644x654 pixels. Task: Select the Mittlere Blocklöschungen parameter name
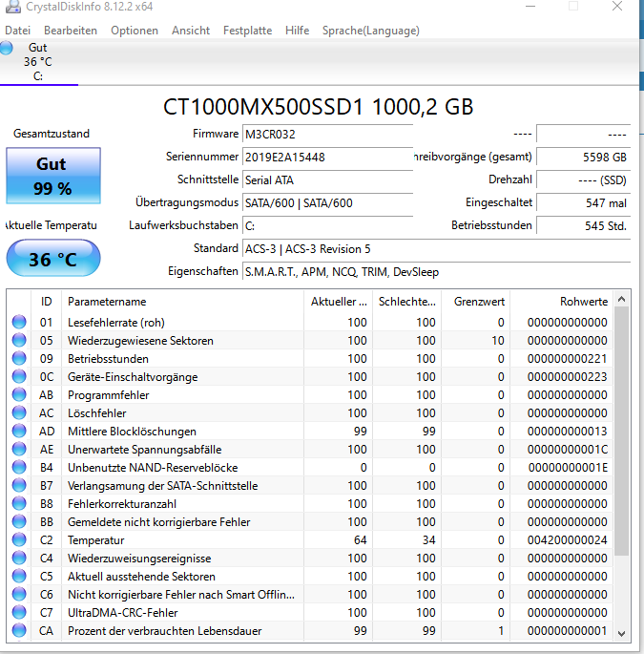tap(132, 432)
